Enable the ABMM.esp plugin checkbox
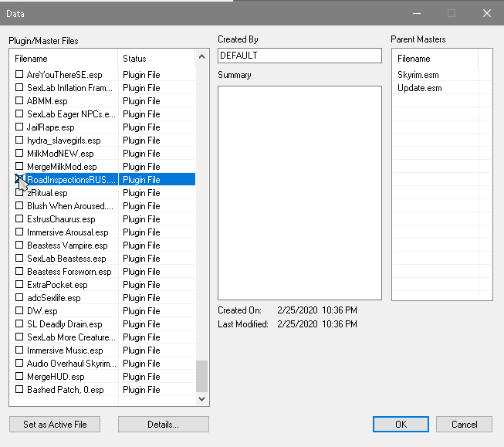The height and width of the screenshot is (447, 504). click(20, 101)
